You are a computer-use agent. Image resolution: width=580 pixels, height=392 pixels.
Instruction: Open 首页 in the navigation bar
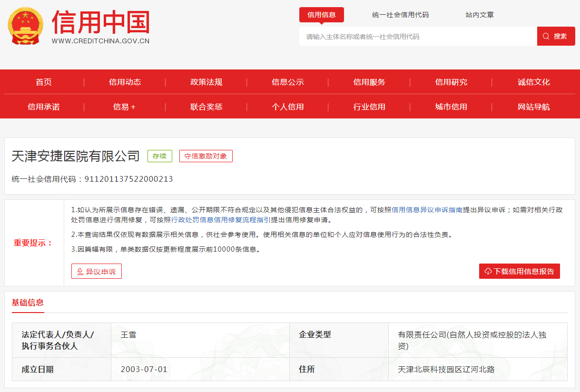[x=44, y=82]
